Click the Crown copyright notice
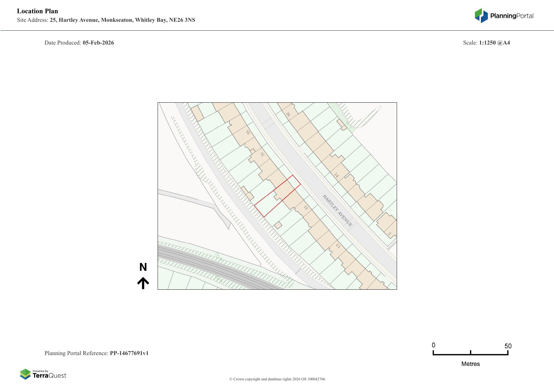 click(277, 379)
